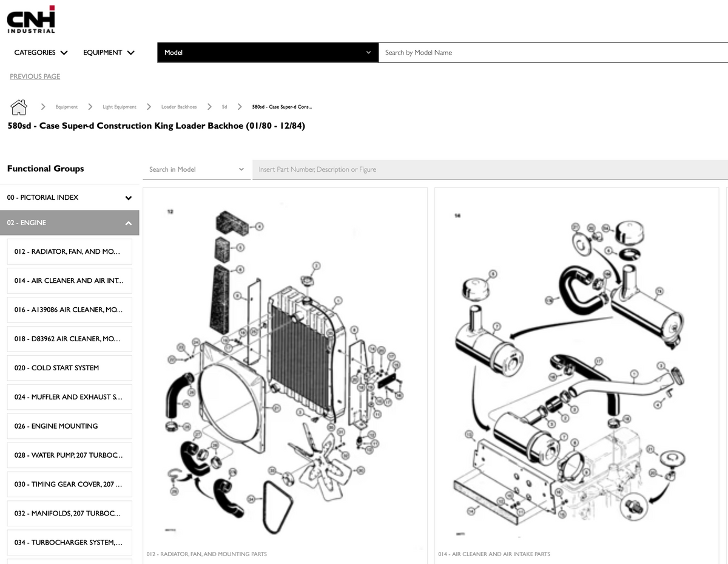728x564 pixels.
Task: Click the 012 - Radiator, Fan, and Mounting Parts caption
Action: coord(207,554)
